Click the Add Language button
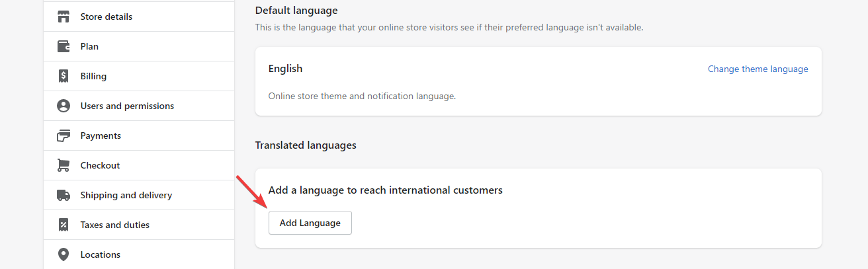The width and height of the screenshot is (868, 269). point(310,223)
